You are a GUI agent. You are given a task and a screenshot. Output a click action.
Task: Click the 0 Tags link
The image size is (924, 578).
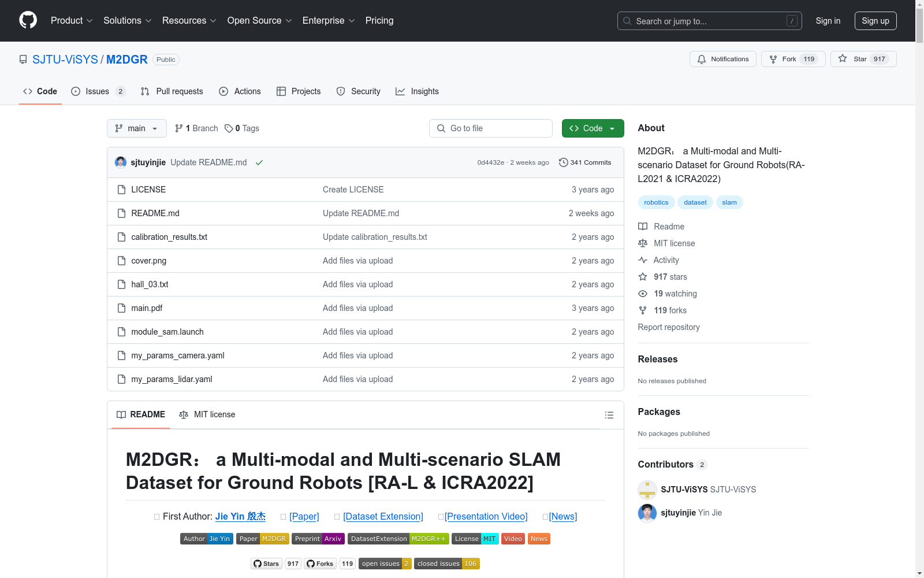coord(242,128)
